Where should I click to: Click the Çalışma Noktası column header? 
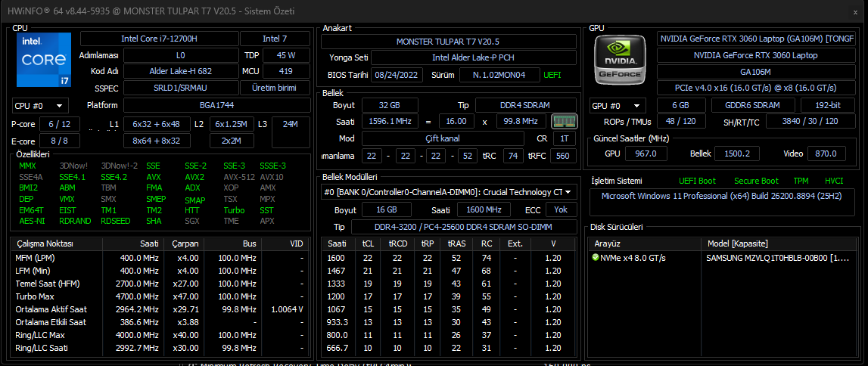coord(57,243)
